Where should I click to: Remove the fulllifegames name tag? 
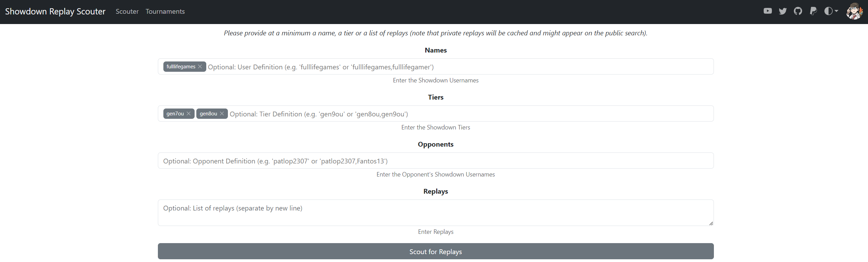pos(200,67)
